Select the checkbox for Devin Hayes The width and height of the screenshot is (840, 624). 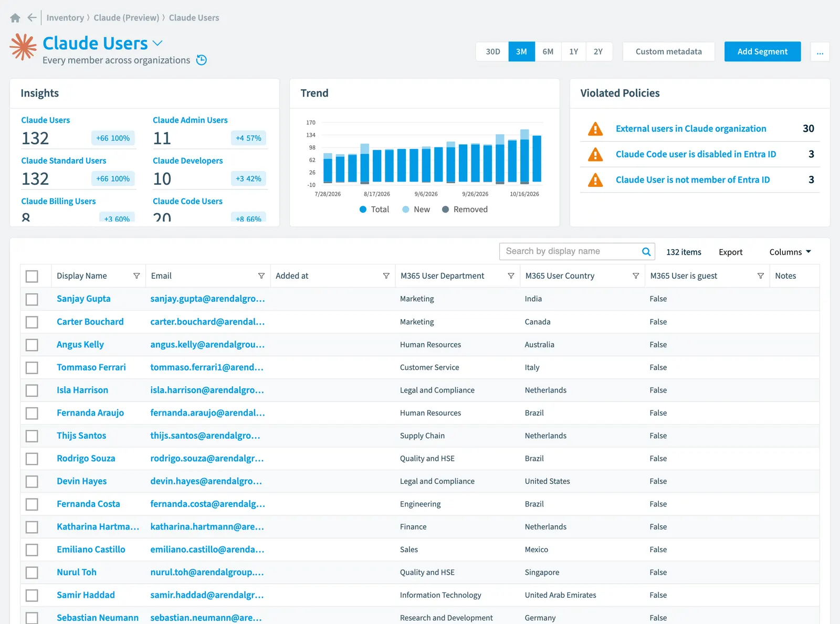point(32,481)
